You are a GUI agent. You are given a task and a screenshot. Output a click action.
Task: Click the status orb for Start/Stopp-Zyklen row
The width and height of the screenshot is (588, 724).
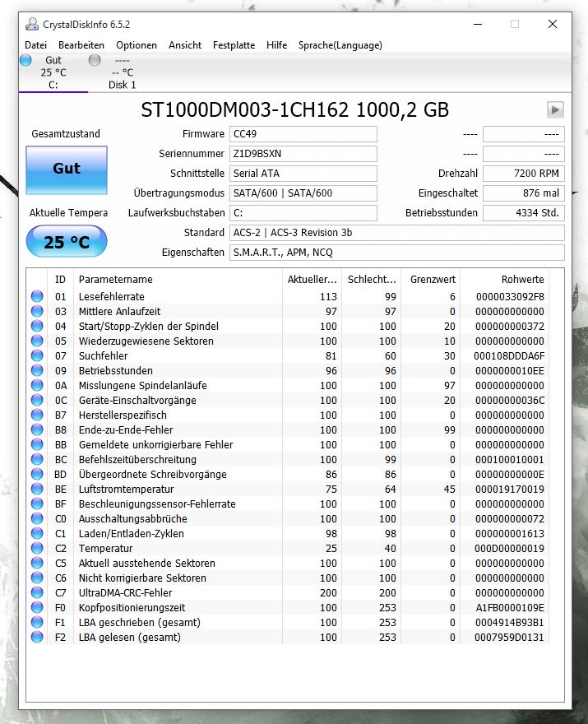[x=37, y=326]
